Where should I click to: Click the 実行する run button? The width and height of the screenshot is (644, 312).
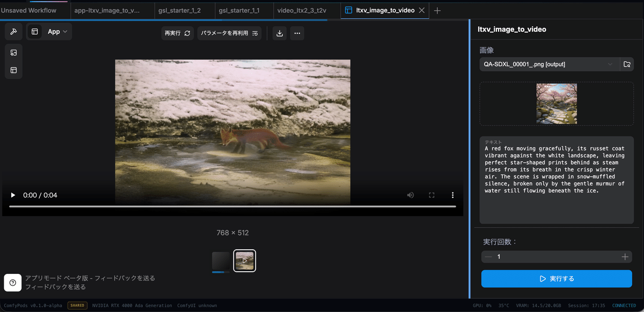(x=557, y=279)
